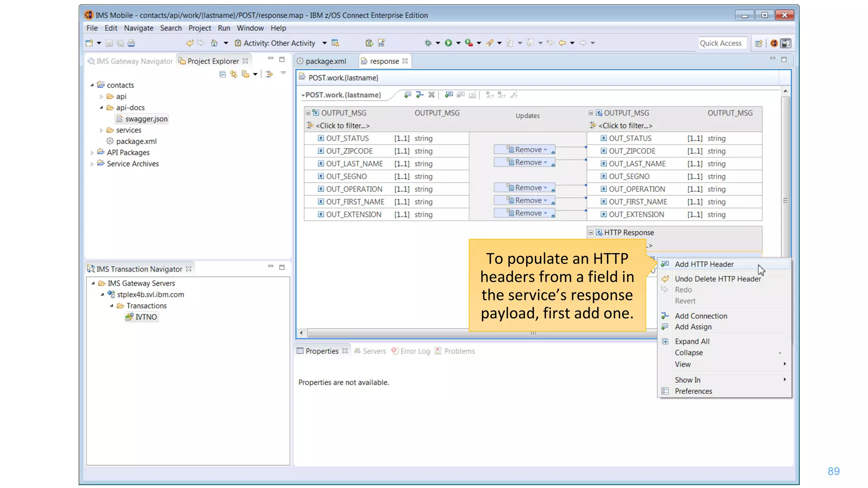
Task: Choose Preferences from context menu
Action: (724, 391)
